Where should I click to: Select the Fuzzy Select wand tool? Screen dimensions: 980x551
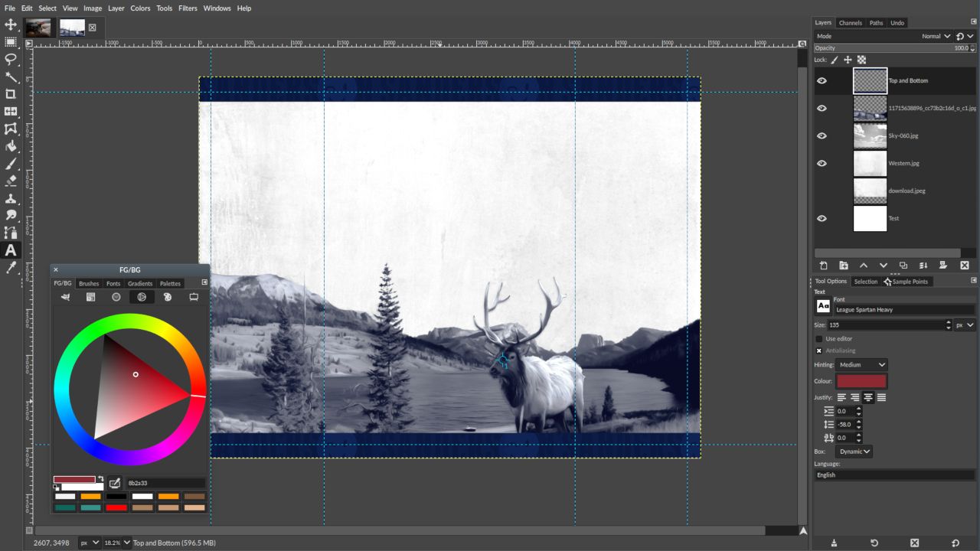[x=11, y=77]
